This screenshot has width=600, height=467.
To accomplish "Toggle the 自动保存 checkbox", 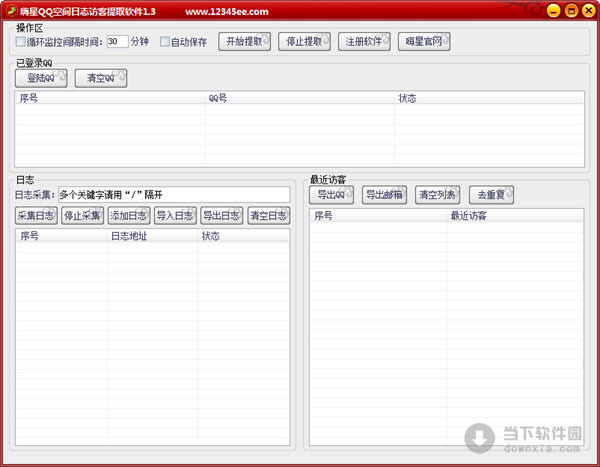I will (x=165, y=41).
